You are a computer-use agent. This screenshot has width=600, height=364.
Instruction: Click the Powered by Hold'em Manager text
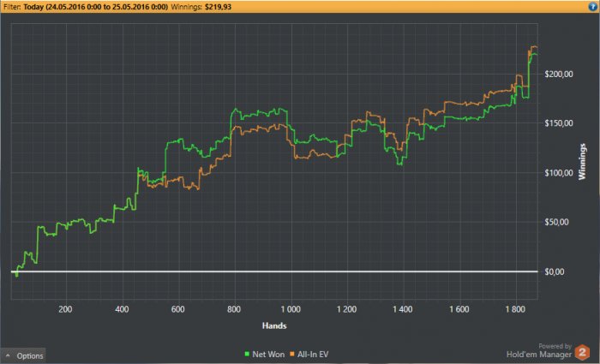tap(539, 350)
